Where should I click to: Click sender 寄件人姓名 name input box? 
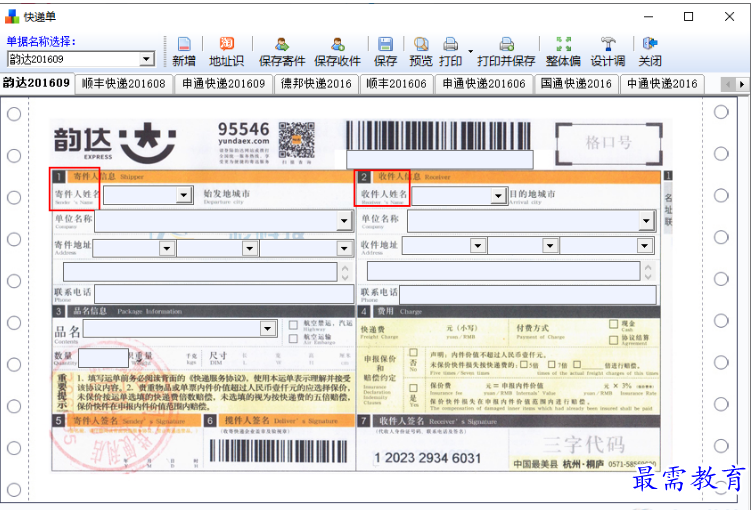tap(140, 195)
